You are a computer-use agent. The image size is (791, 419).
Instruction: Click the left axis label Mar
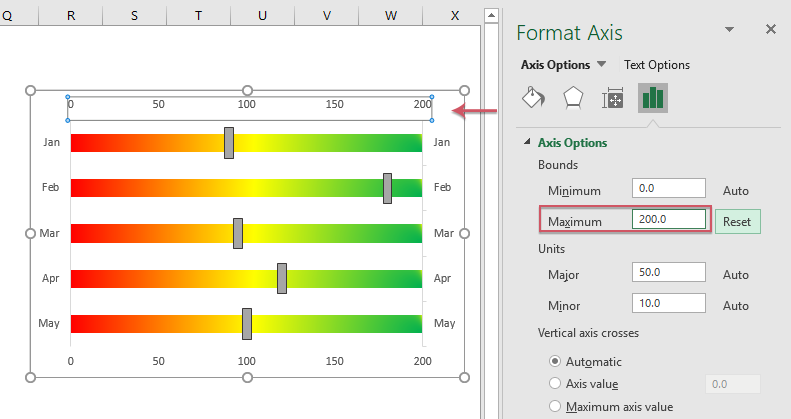(49, 233)
